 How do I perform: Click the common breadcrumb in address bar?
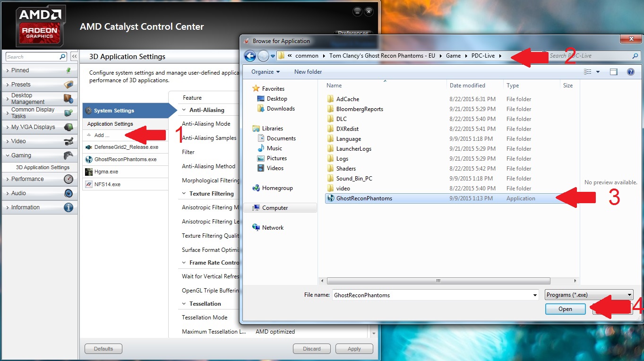(x=307, y=56)
